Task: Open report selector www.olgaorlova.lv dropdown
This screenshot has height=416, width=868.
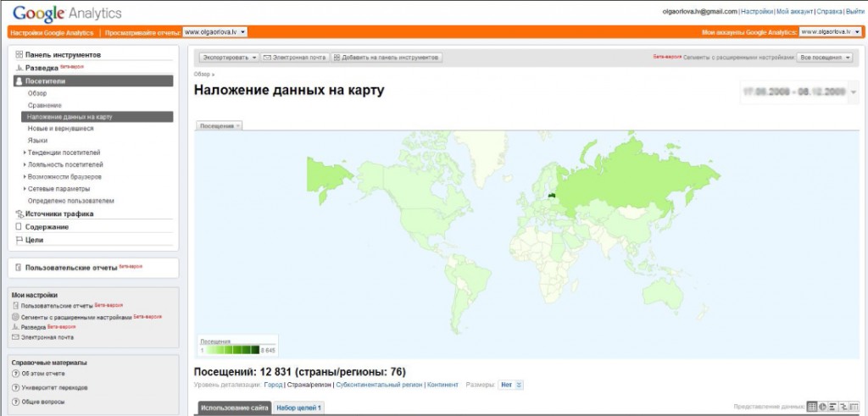Action: [x=214, y=32]
